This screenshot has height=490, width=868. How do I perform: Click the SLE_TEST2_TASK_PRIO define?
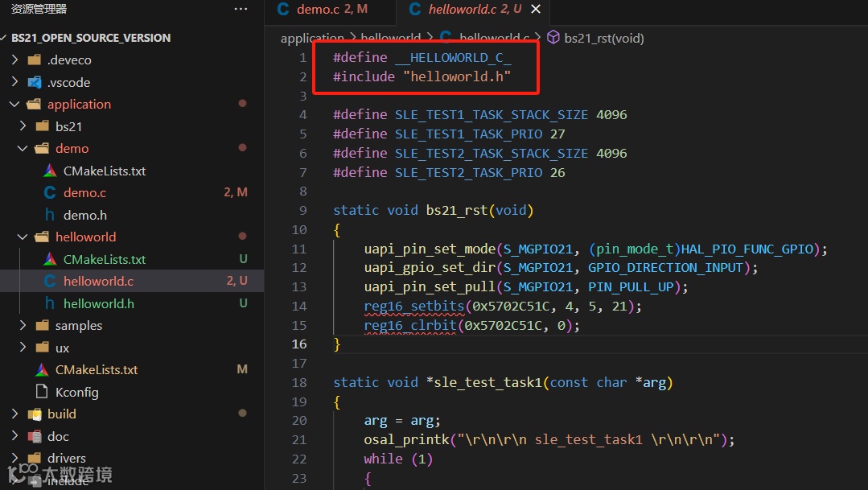468,173
